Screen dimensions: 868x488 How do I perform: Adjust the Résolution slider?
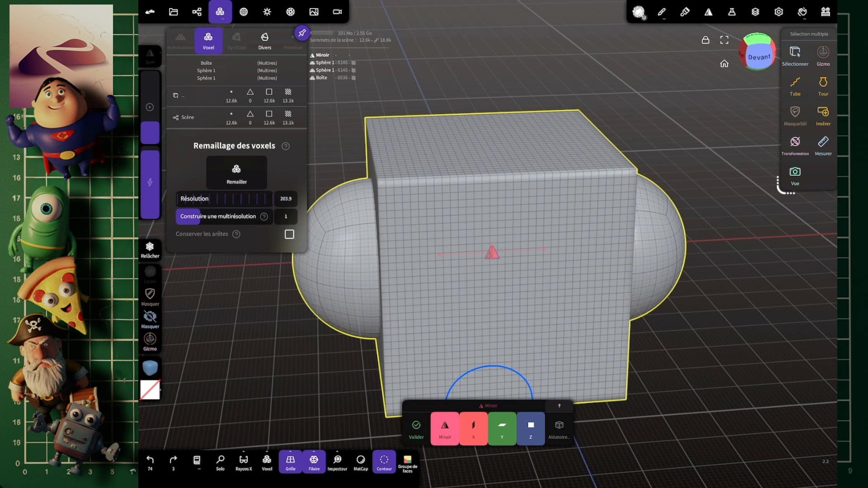224,199
